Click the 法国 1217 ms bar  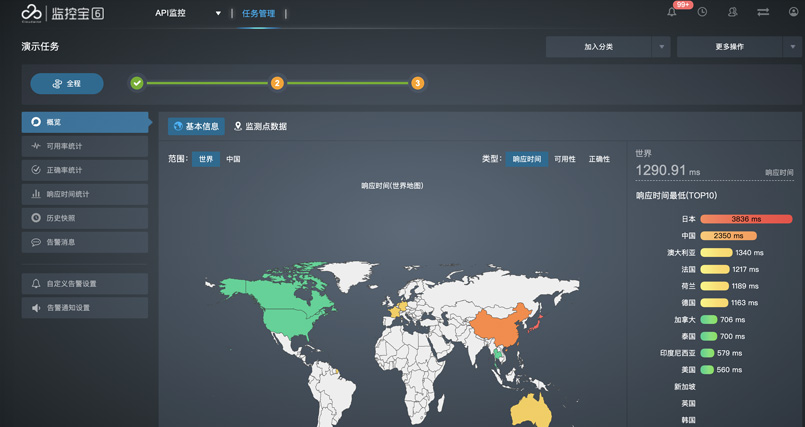[x=715, y=269]
